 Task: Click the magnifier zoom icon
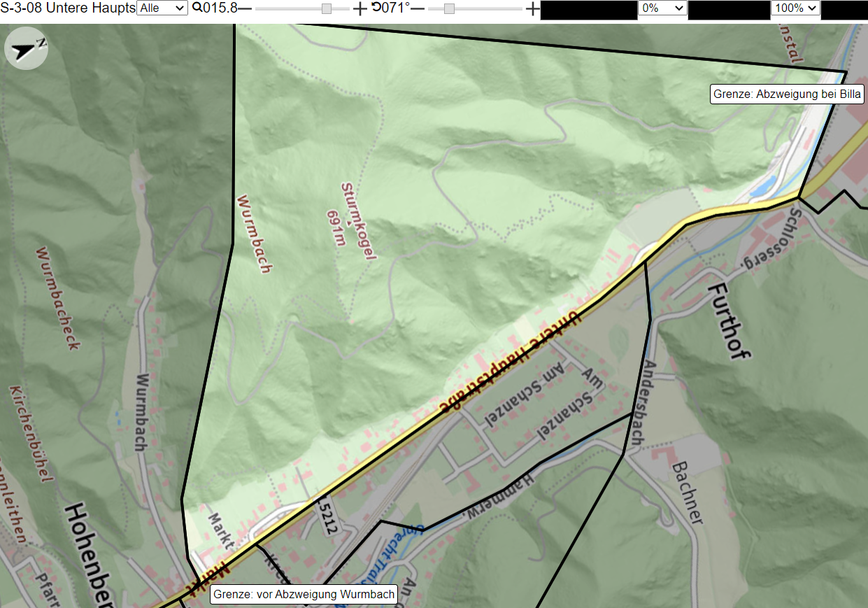click(197, 8)
